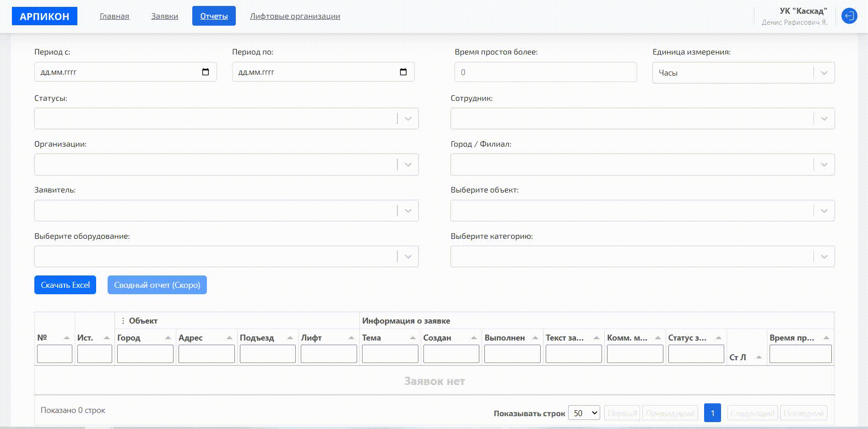
Task: Open Лифтовые организации menu item
Action: [295, 16]
